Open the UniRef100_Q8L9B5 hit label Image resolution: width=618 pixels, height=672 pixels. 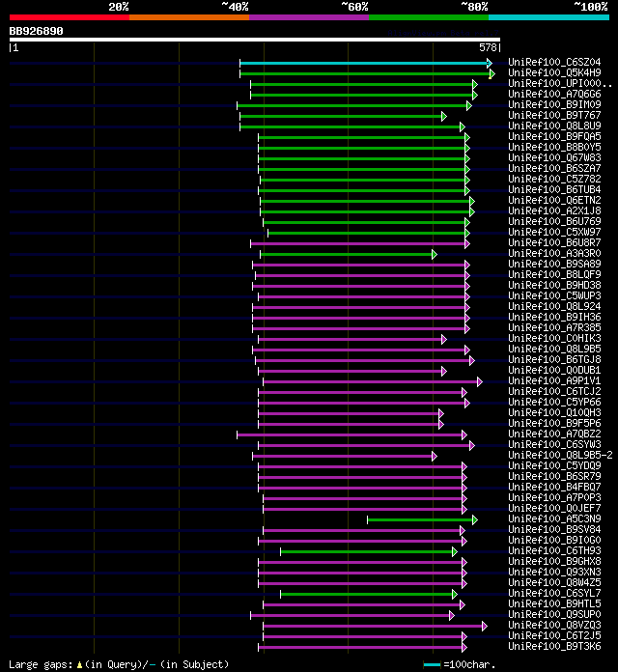point(554,350)
